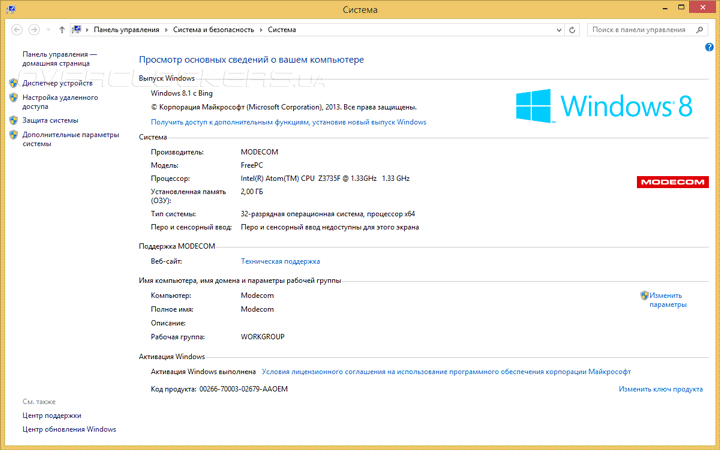
Task: Select Система и безопасность breadcrumb
Action: [213, 30]
